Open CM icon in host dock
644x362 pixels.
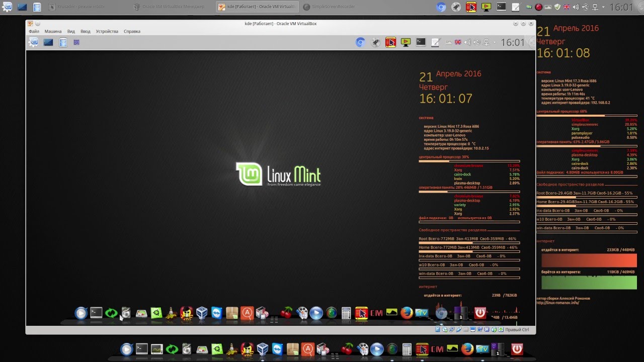[437, 348]
